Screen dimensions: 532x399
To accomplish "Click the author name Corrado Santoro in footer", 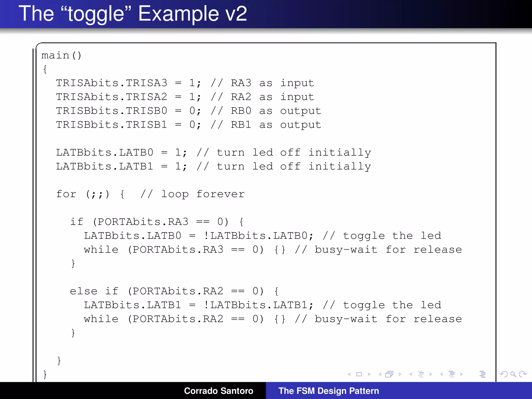I will [x=218, y=391].
